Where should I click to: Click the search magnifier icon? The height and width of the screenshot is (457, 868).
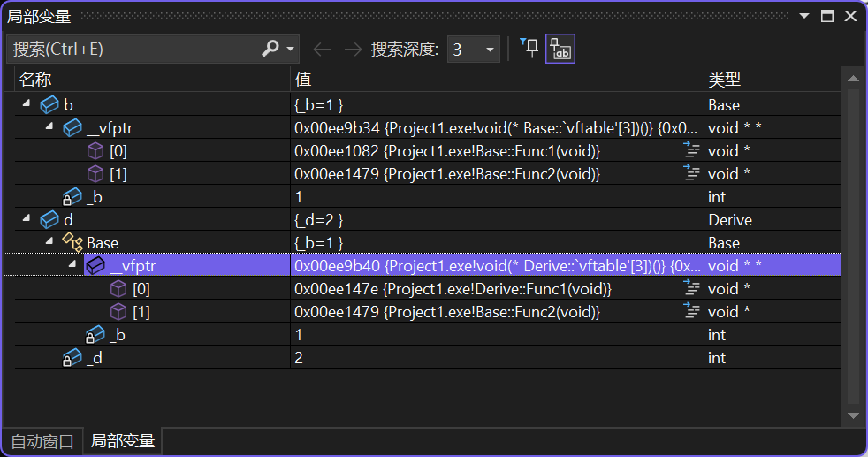270,49
